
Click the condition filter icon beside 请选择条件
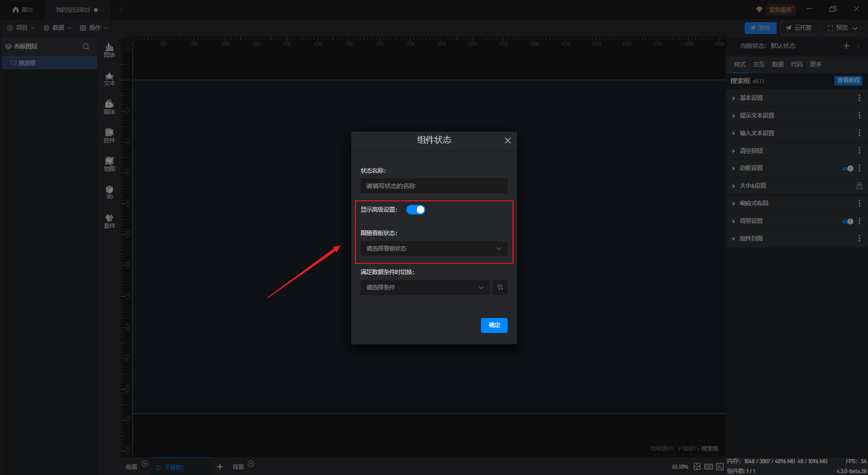500,287
